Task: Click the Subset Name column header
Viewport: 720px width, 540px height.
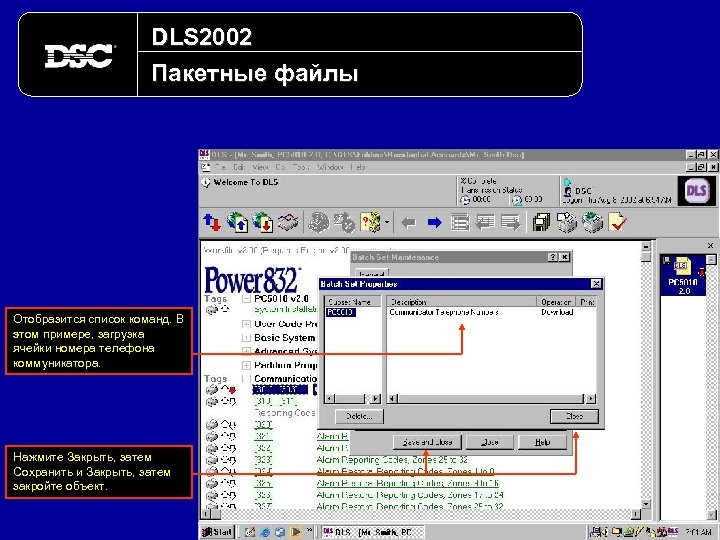Action: [353, 302]
